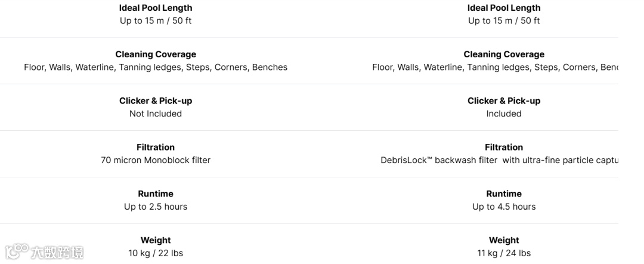The height and width of the screenshot is (264, 644).
Task: Click the Weight heading above '11 kg / 24 lbs'
Action: (x=504, y=240)
